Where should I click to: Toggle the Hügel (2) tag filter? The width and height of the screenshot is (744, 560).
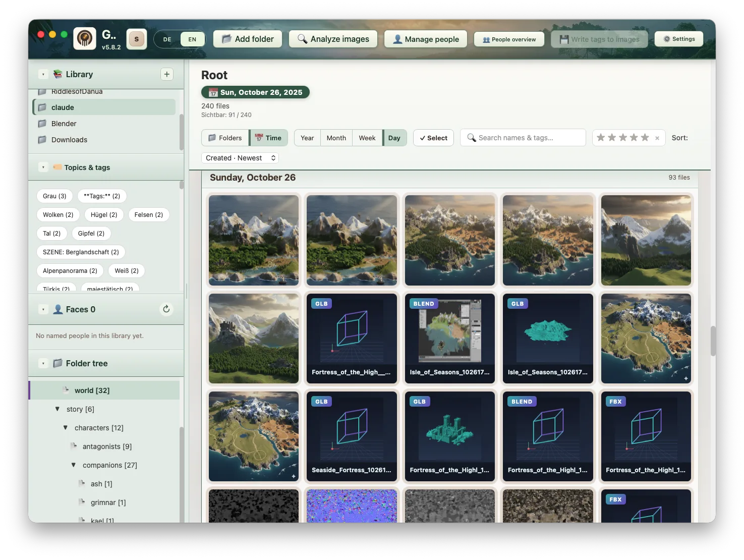(104, 215)
